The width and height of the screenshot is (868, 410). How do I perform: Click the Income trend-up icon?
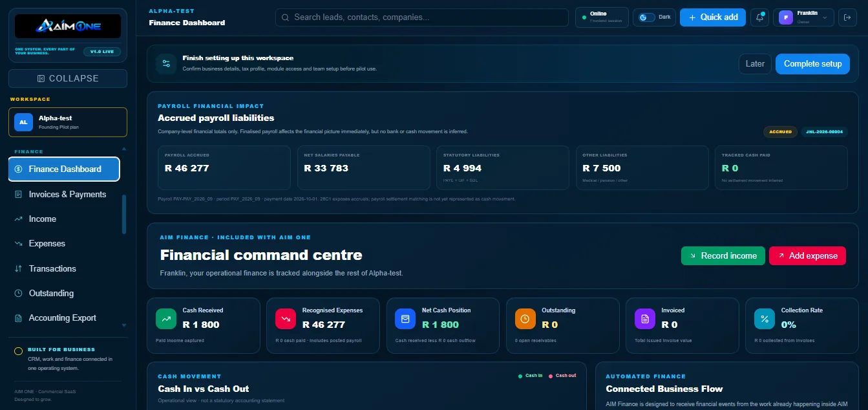click(18, 219)
